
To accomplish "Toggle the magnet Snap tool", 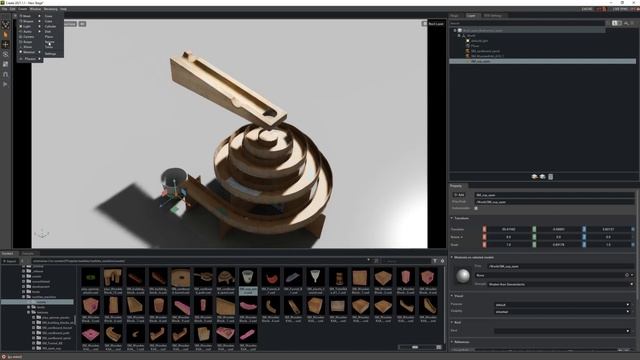I will 5,74.
